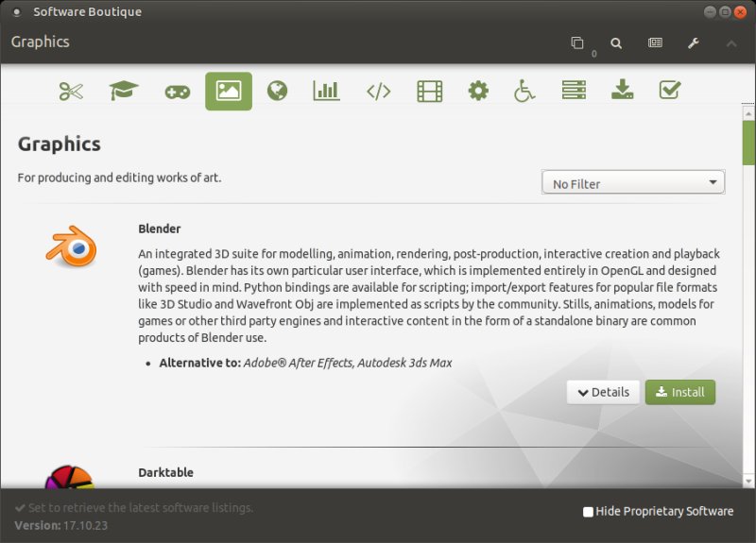The height and width of the screenshot is (543, 756).
Task: Open the More Software download icon
Action: (623, 90)
